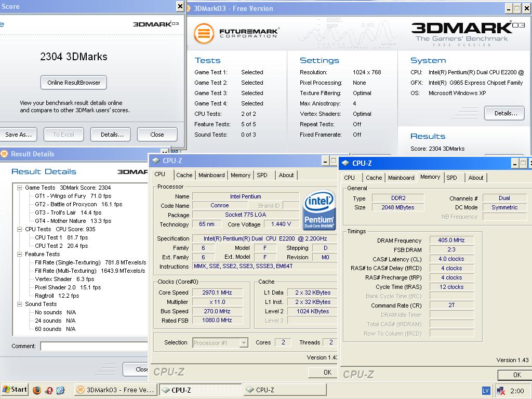
Task: Click the 2048 MBytes memory size value
Action: click(x=398, y=207)
